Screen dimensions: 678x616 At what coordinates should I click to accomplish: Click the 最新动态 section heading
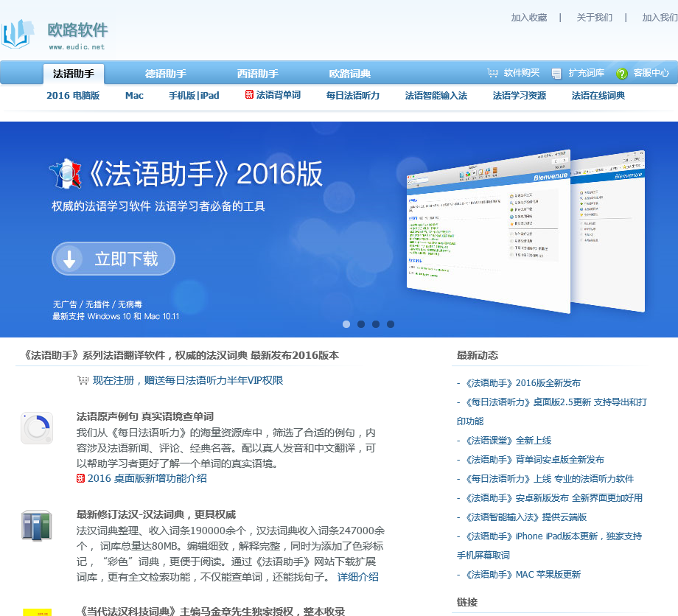coord(478,355)
